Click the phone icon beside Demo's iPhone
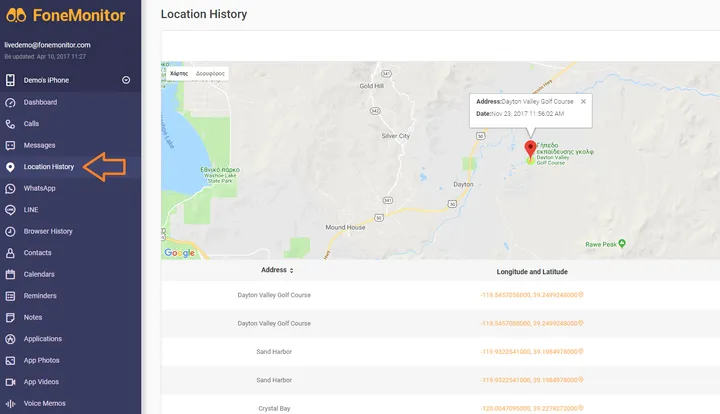 tap(10, 80)
